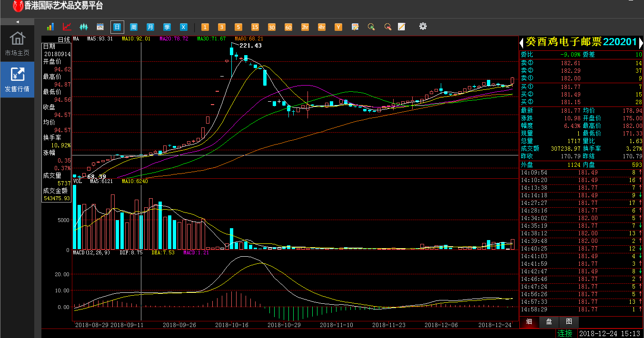Screen dimensions: 644x338
Task: Select the red line chart icon
Action: click(x=67, y=27)
